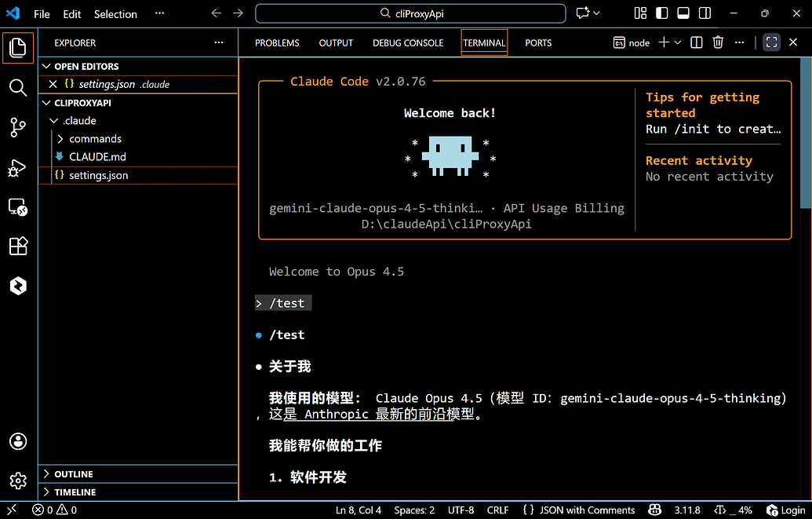Close the terminal panel

click(793, 42)
